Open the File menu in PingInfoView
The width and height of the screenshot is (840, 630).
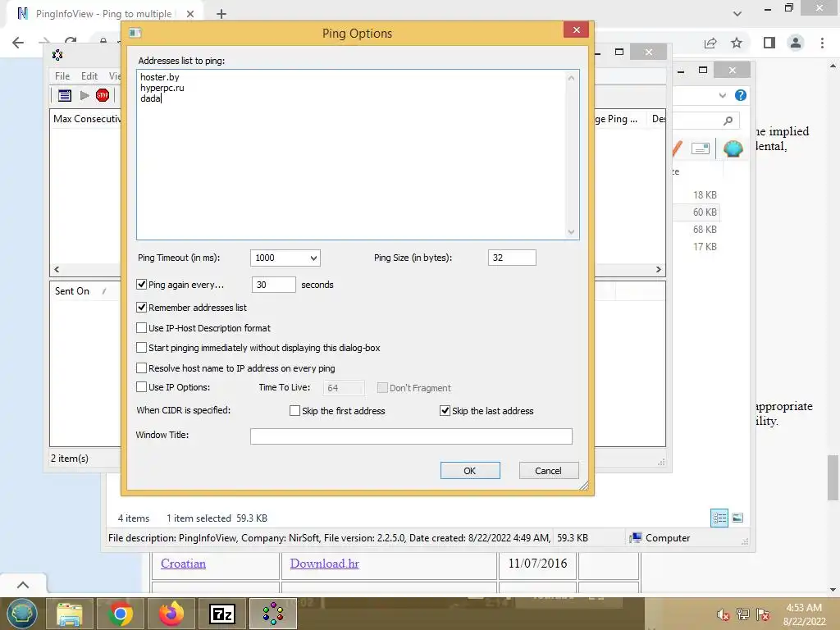click(x=62, y=76)
